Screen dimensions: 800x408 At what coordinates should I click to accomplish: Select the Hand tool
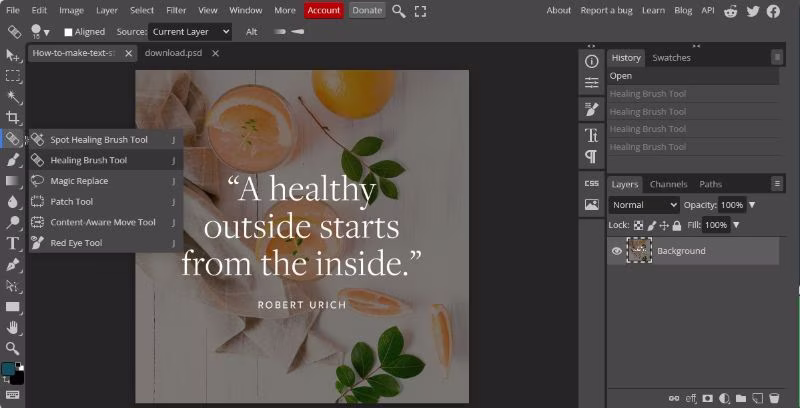pos(13,328)
